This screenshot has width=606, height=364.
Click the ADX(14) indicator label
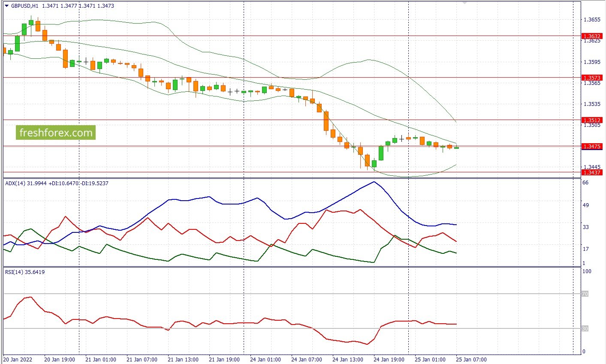[15, 184]
